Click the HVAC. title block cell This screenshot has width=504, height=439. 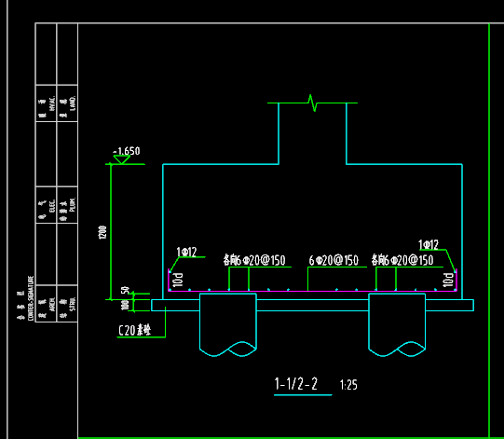pyautogui.click(x=46, y=103)
